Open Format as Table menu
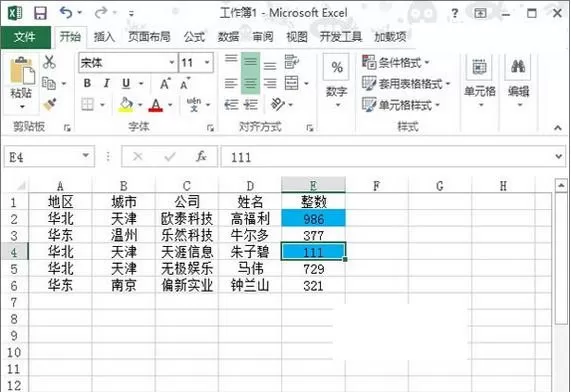Viewport: 571px width, 392px height. pyautogui.click(x=406, y=84)
